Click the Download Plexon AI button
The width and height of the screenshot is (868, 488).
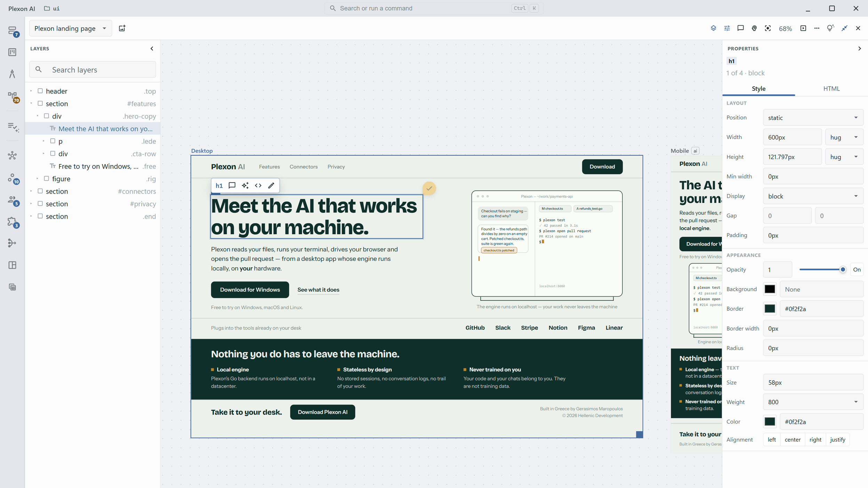click(322, 412)
